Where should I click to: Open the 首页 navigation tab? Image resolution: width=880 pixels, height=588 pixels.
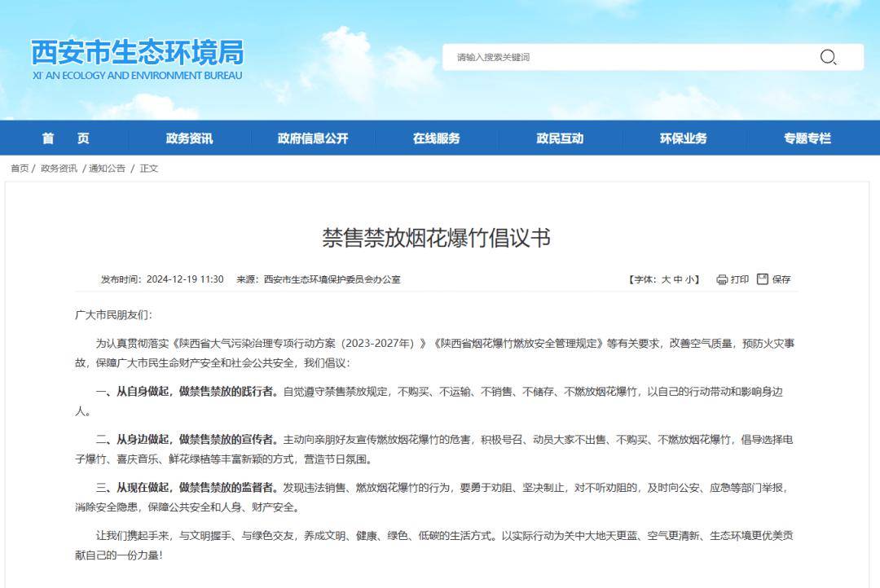coord(66,138)
